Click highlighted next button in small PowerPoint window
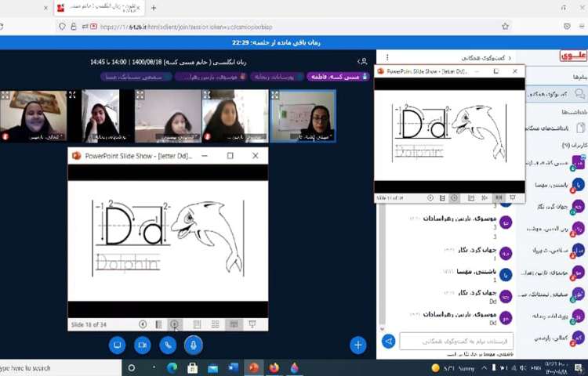Viewport: 588px width, 376px height. 454,197
